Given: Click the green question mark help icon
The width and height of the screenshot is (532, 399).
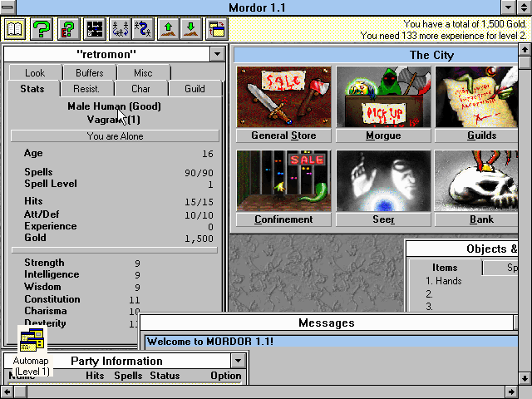Looking at the screenshot, I should pos(42,29).
